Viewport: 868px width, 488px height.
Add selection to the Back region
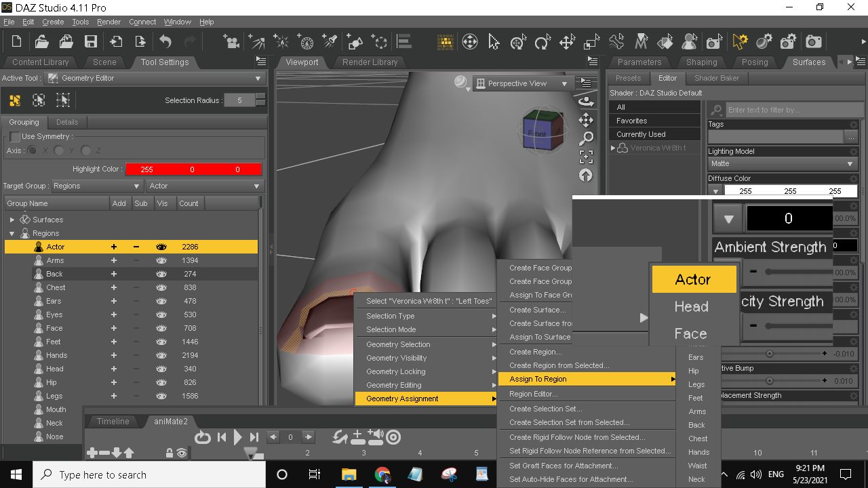(114, 274)
